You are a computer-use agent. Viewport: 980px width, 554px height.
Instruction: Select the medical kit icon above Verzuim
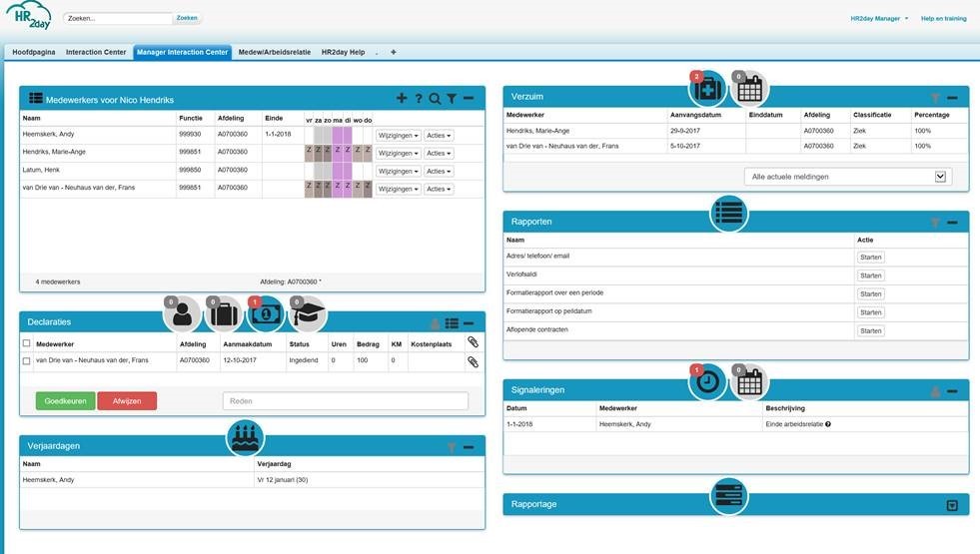[707, 89]
